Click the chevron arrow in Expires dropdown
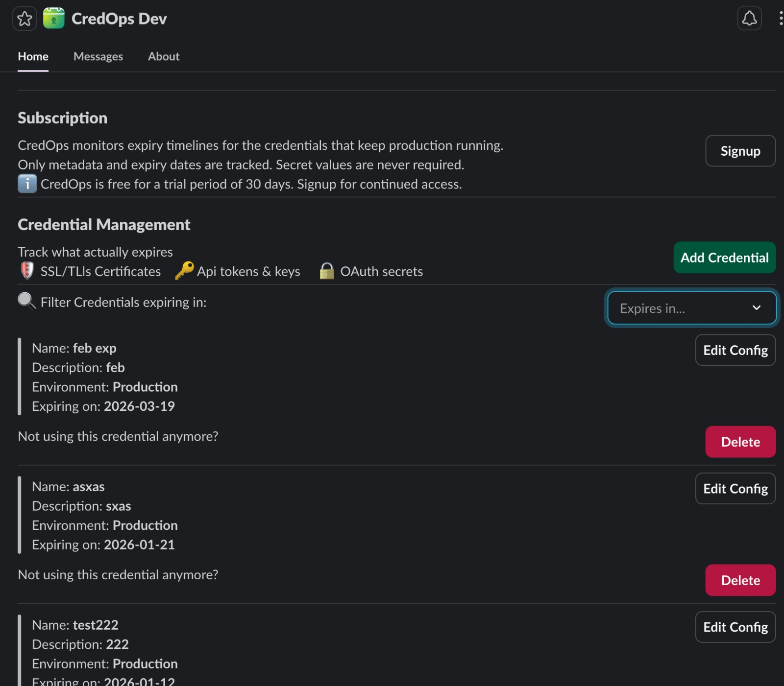Screen dimensions: 784x686 click(756, 308)
